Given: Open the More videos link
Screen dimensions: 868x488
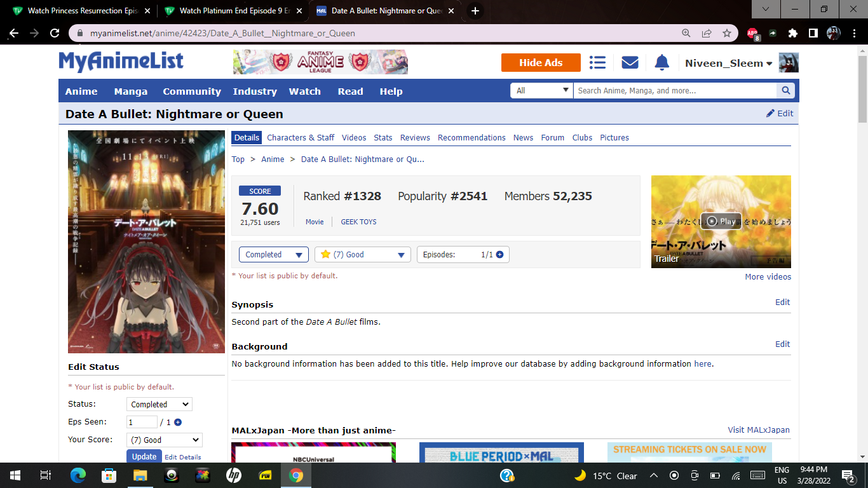Looking at the screenshot, I should tap(768, 276).
